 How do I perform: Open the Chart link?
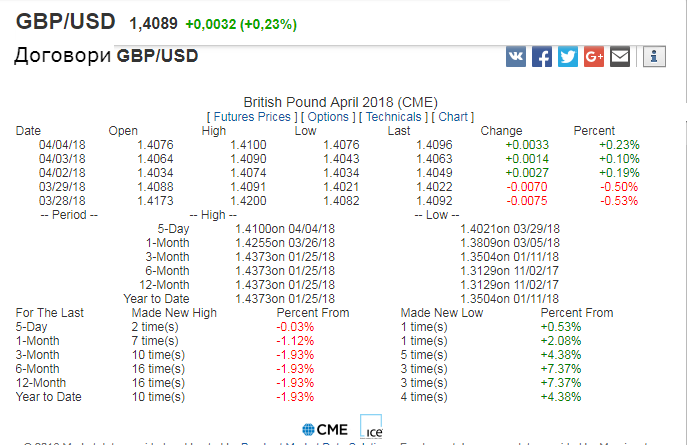[x=453, y=117]
